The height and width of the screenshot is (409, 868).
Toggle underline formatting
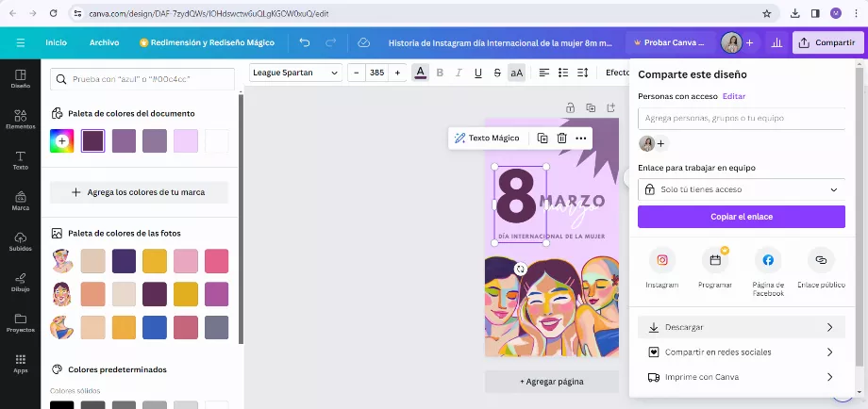[478, 73]
